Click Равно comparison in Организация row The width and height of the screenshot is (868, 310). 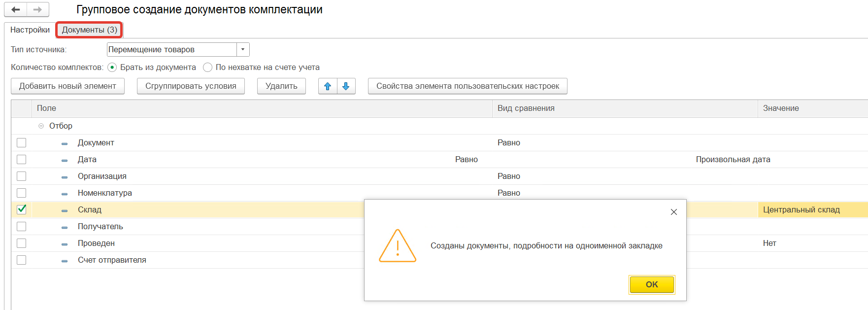click(x=509, y=176)
